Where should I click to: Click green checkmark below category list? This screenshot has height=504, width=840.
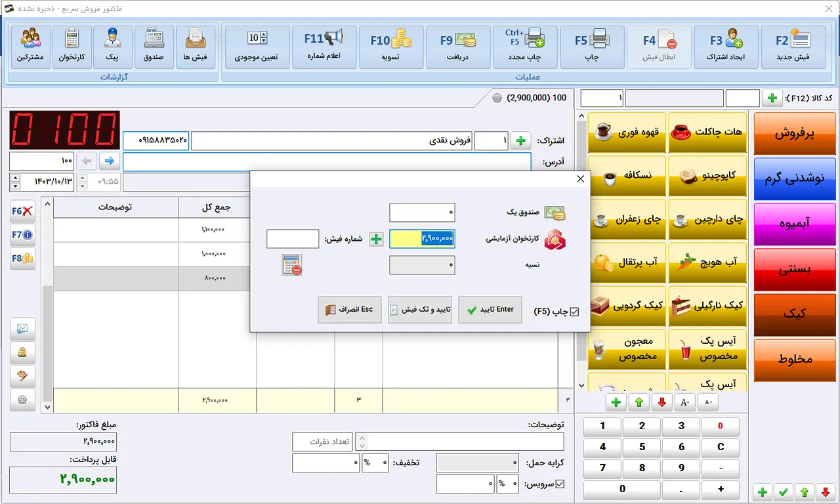point(782,492)
